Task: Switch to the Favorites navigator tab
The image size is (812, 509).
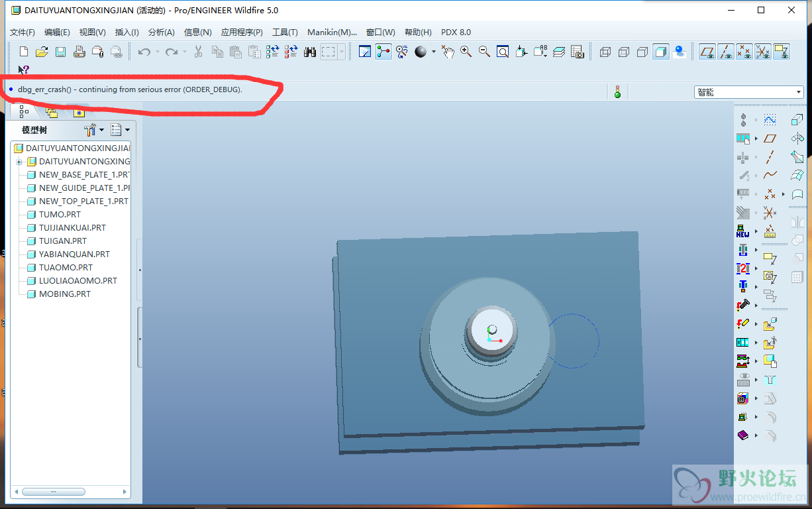Action: (78, 113)
